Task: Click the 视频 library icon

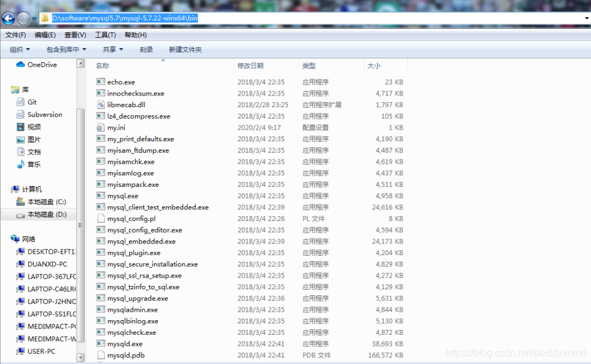Action: pyautogui.click(x=20, y=127)
